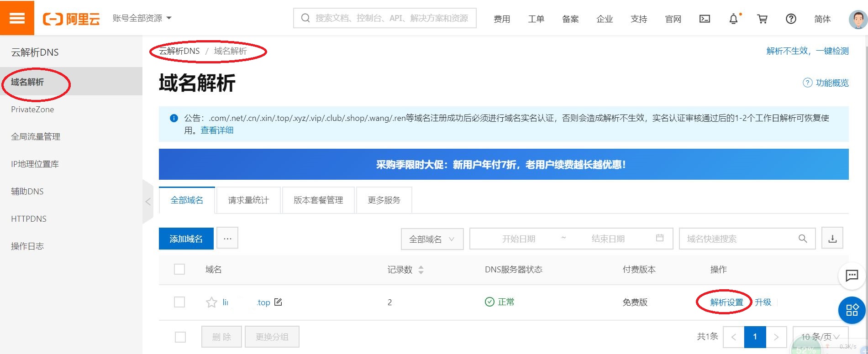868x354 pixels.
Task: Go to previous page arrow
Action: coord(733,337)
